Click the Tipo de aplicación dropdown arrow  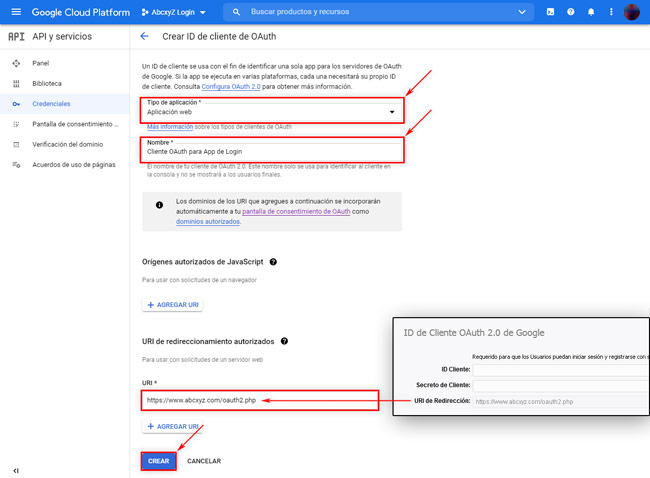(392, 112)
